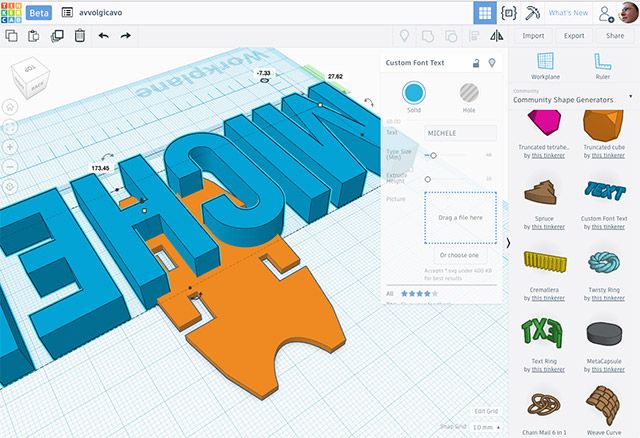
Task: Collapse the shapes panel with side arrow
Action: tap(509, 243)
